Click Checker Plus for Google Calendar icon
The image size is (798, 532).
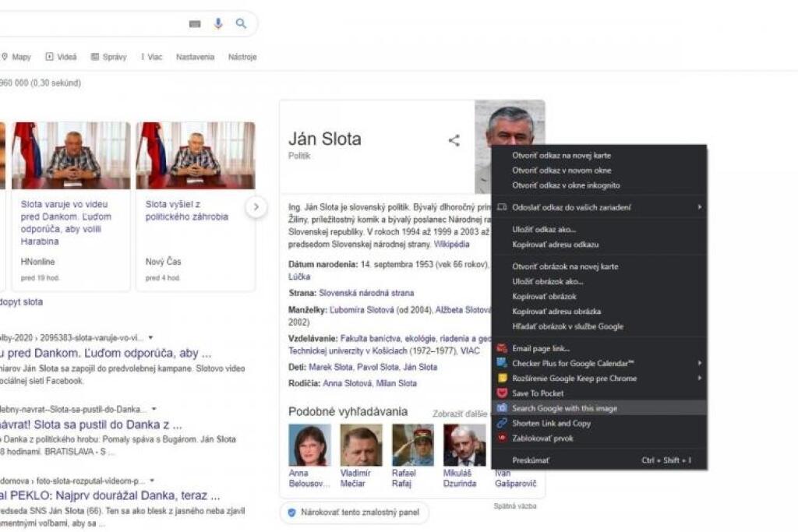click(x=502, y=363)
